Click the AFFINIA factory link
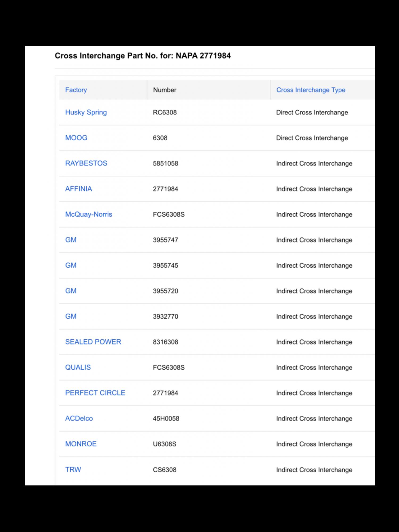399x532 pixels. pyautogui.click(x=79, y=189)
